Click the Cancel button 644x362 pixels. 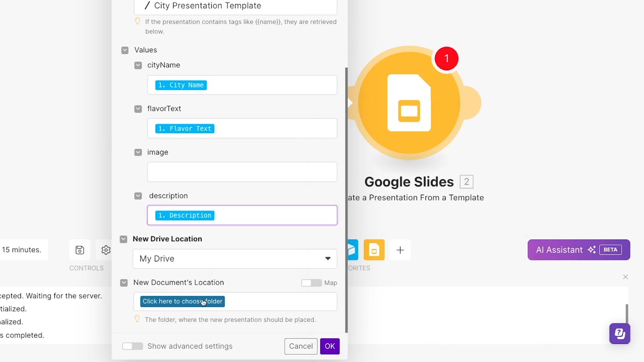point(301,346)
